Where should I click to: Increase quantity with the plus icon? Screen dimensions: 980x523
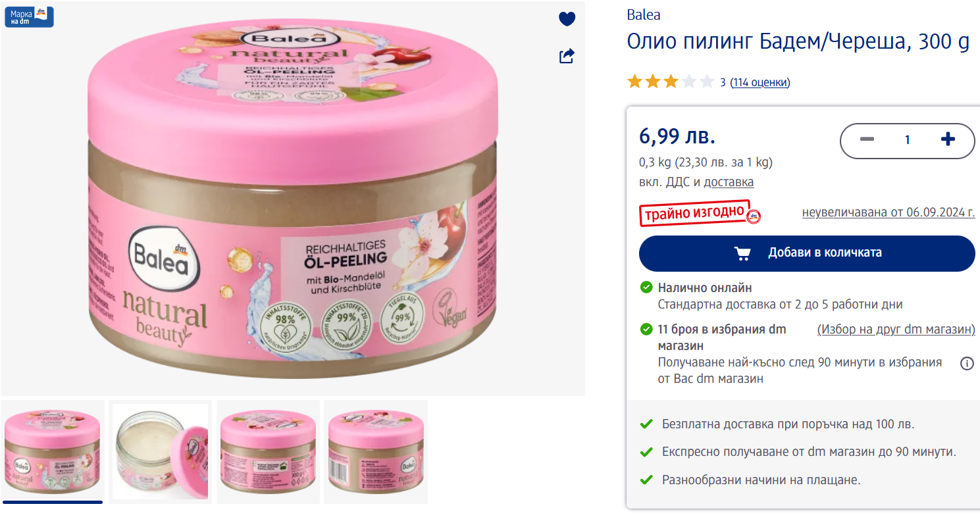point(948,139)
